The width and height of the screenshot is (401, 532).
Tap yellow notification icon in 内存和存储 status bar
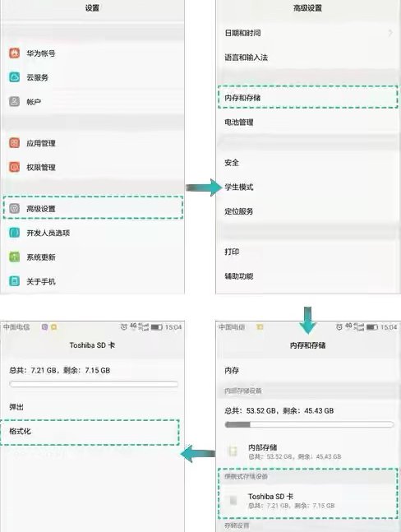(x=260, y=327)
